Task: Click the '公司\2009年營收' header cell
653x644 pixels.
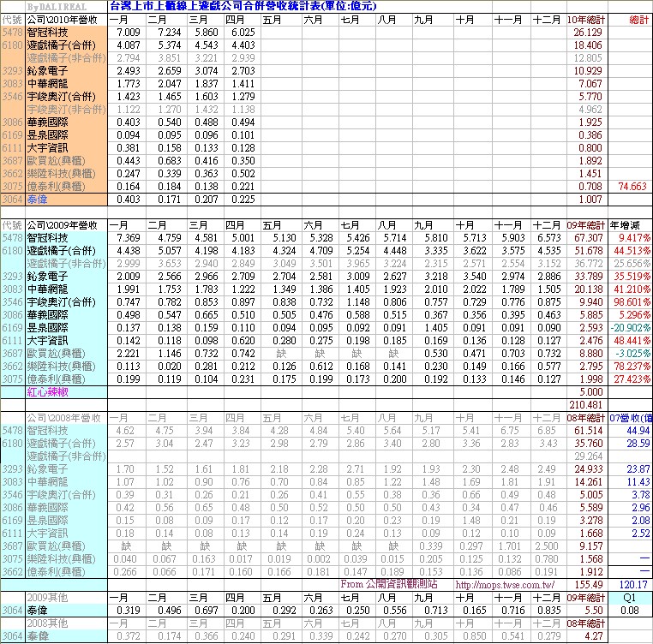Action: [62, 225]
